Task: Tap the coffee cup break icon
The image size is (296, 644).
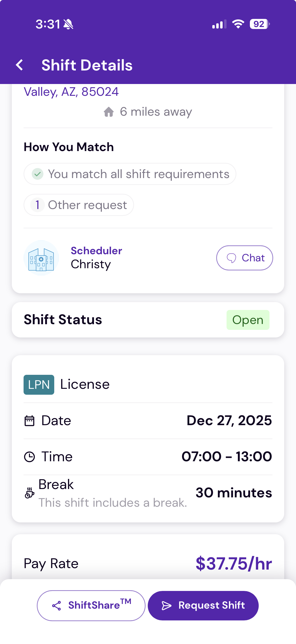Action: [29, 493]
